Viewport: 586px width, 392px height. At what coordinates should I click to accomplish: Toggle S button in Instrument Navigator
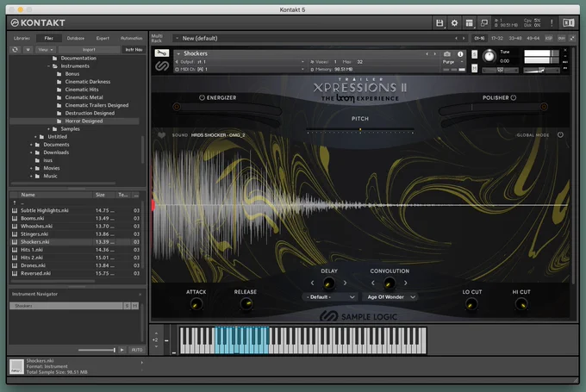tap(127, 306)
